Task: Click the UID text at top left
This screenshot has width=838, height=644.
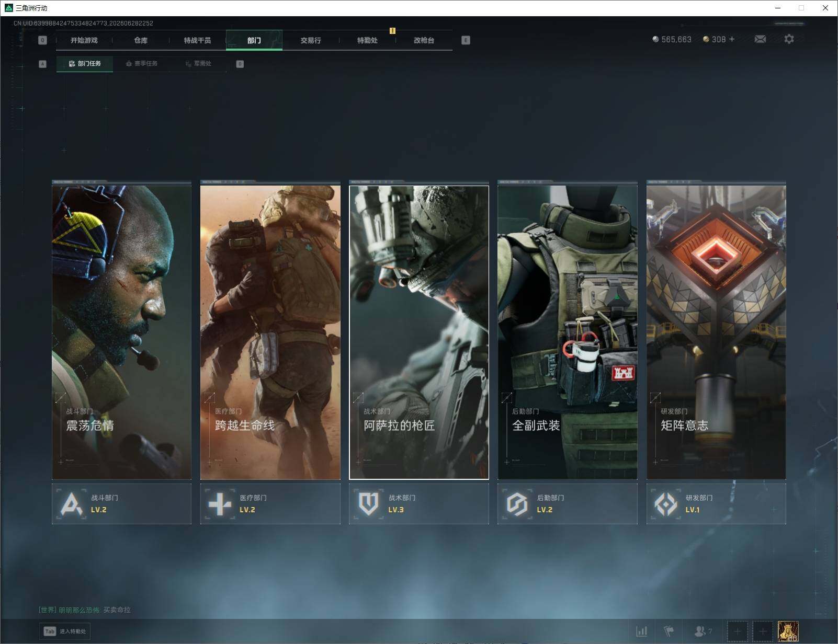Action: coord(83,23)
